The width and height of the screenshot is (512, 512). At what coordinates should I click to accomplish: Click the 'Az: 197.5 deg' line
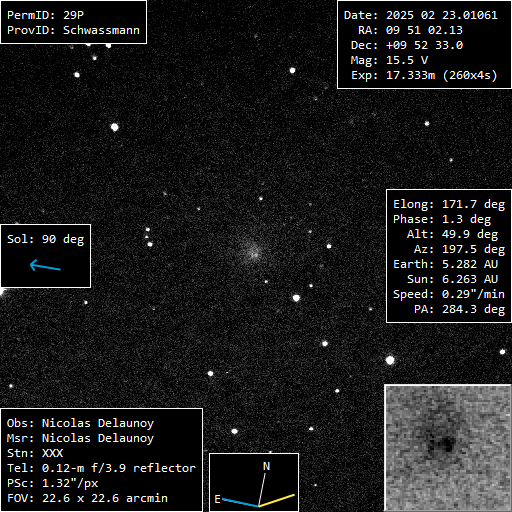459,249
